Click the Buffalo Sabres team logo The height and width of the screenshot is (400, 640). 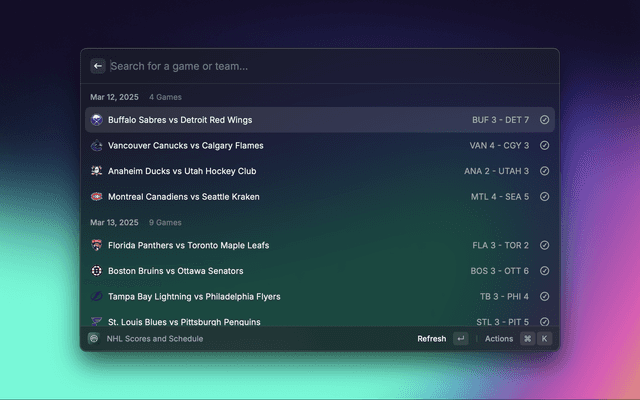pos(97,120)
